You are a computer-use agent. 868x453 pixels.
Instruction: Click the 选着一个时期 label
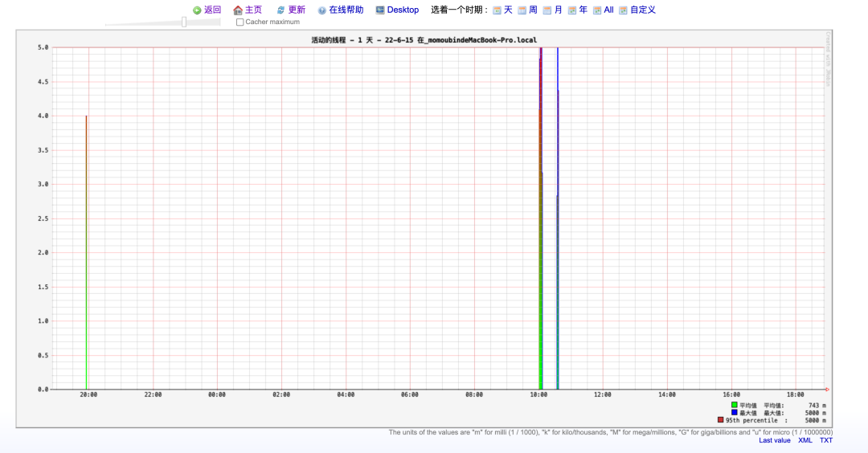460,10
